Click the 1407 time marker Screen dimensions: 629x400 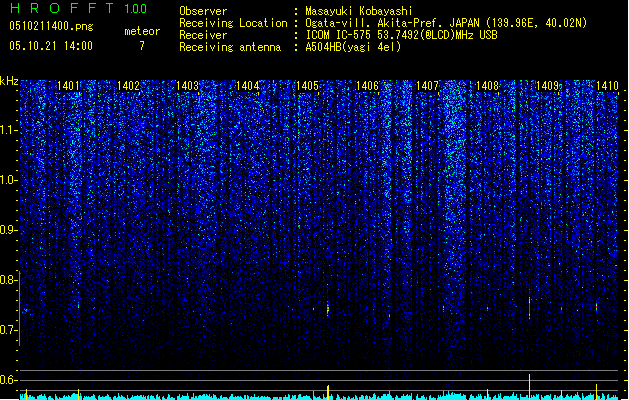tap(427, 86)
